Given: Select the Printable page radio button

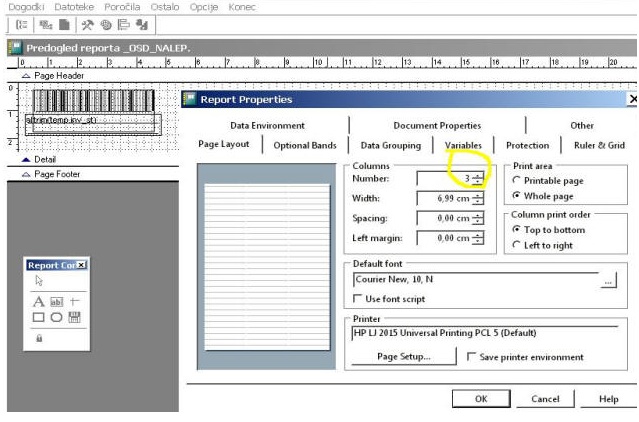Looking at the screenshot, I should pyautogui.click(x=516, y=180).
